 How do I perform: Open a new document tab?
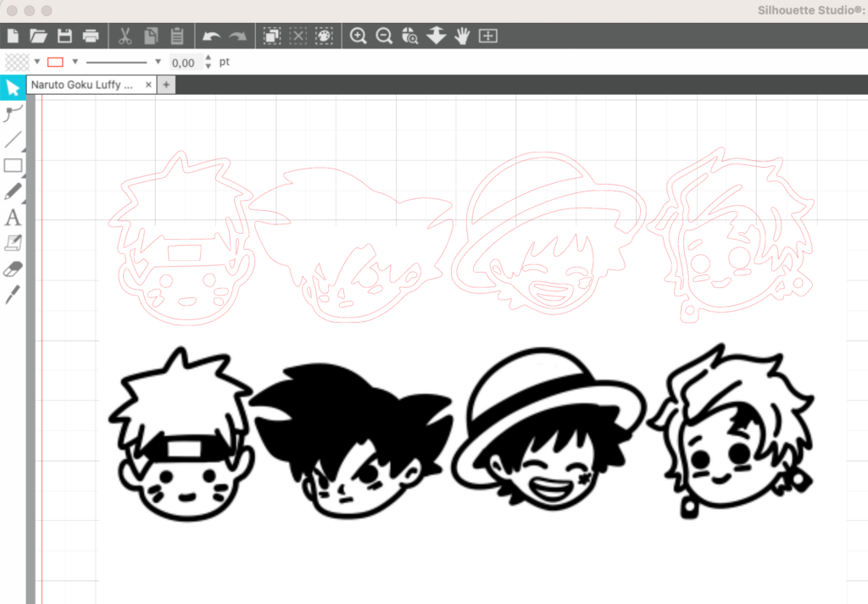click(165, 85)
